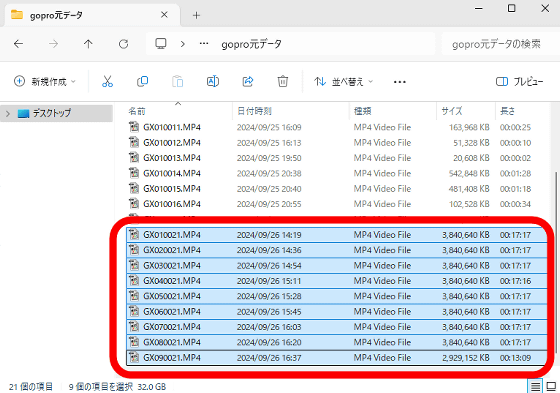Click the status text 21 個の項目
The image size is (560, 393).
pos(31,387)
